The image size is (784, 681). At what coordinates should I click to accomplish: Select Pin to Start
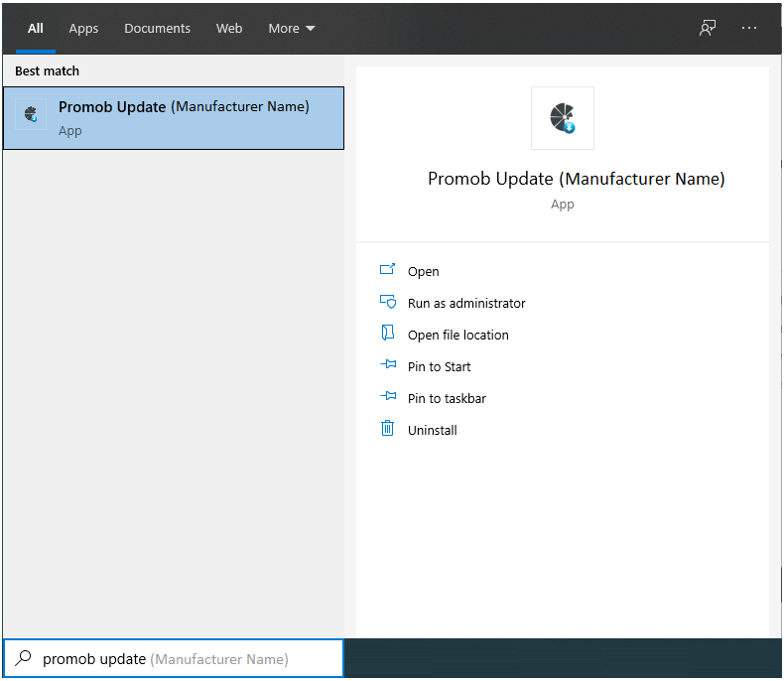click(x=439, y=367)
